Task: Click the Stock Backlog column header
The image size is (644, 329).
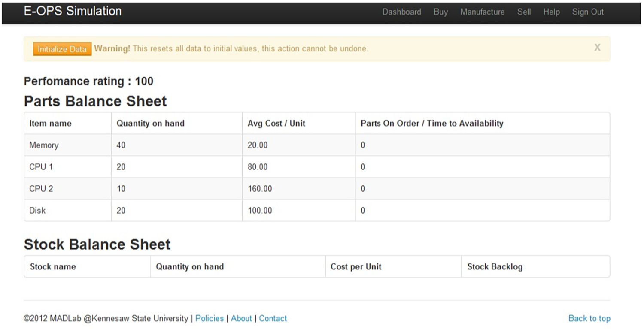Action: [x=495, y=267]
